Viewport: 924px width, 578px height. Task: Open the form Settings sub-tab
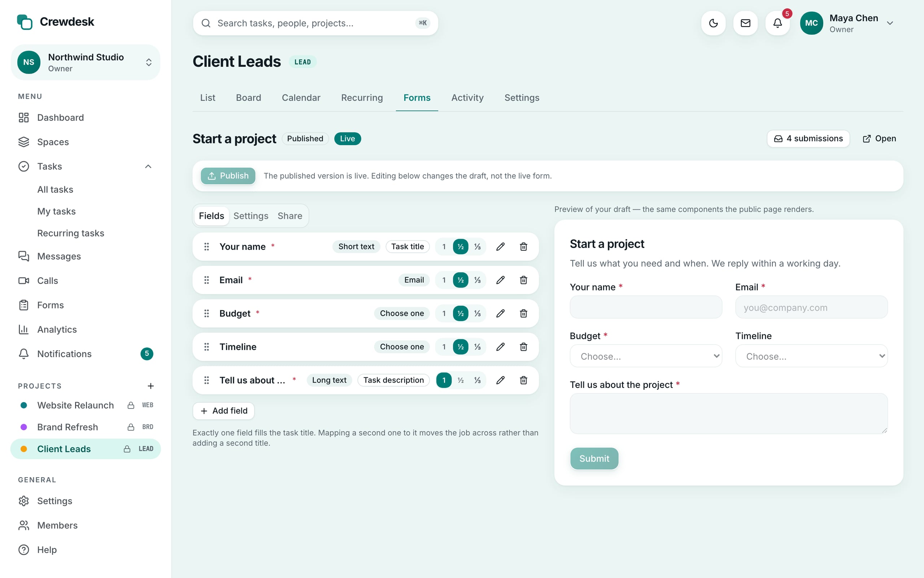251,216
